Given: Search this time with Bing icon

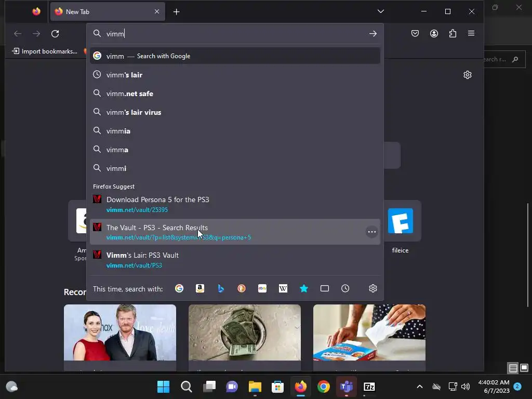Looking at the screenshot, I should tap(221, 288).
